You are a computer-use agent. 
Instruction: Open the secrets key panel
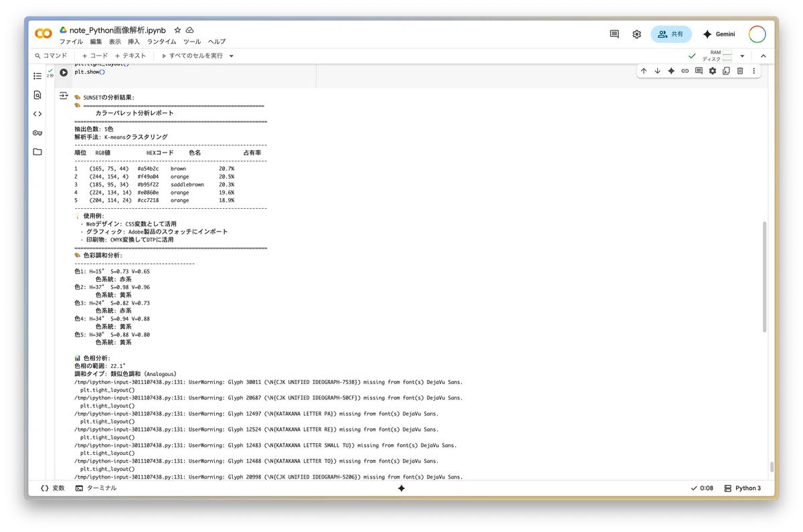pos(37,132)
